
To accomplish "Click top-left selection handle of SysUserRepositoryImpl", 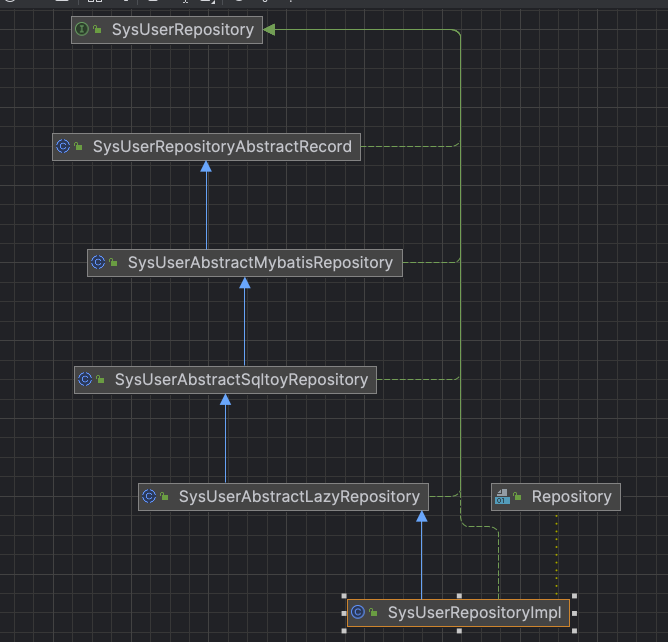I will (344, 596).
